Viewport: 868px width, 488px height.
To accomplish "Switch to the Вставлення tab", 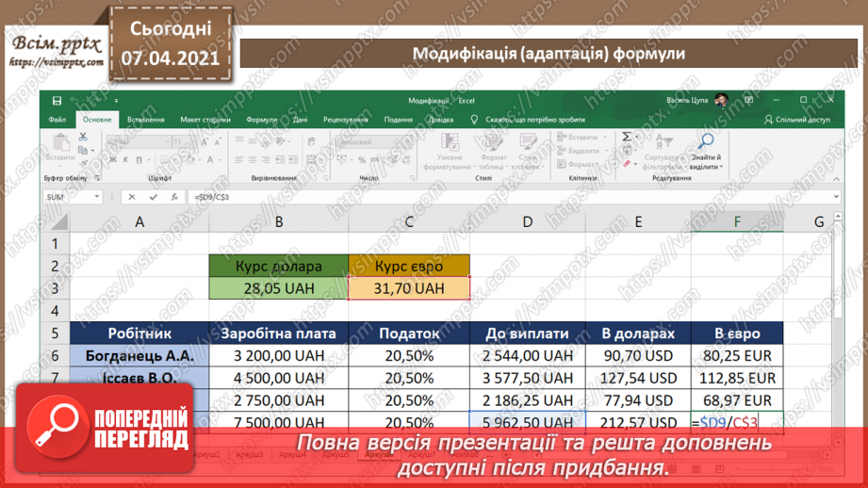I will 145,120.
